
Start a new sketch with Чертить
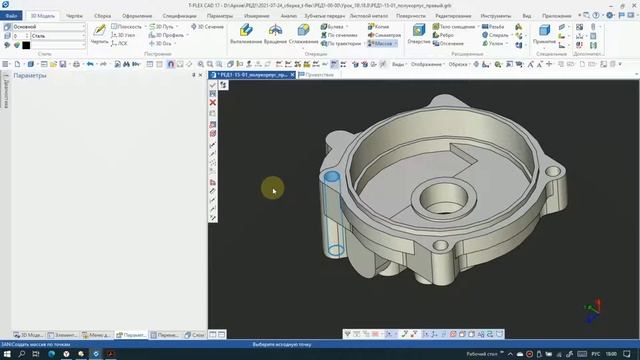point(99,33)
